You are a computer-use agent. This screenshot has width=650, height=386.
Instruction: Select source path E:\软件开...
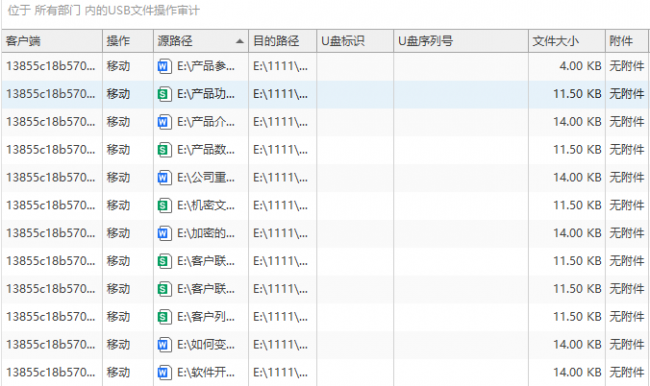(x=206, y=372)
